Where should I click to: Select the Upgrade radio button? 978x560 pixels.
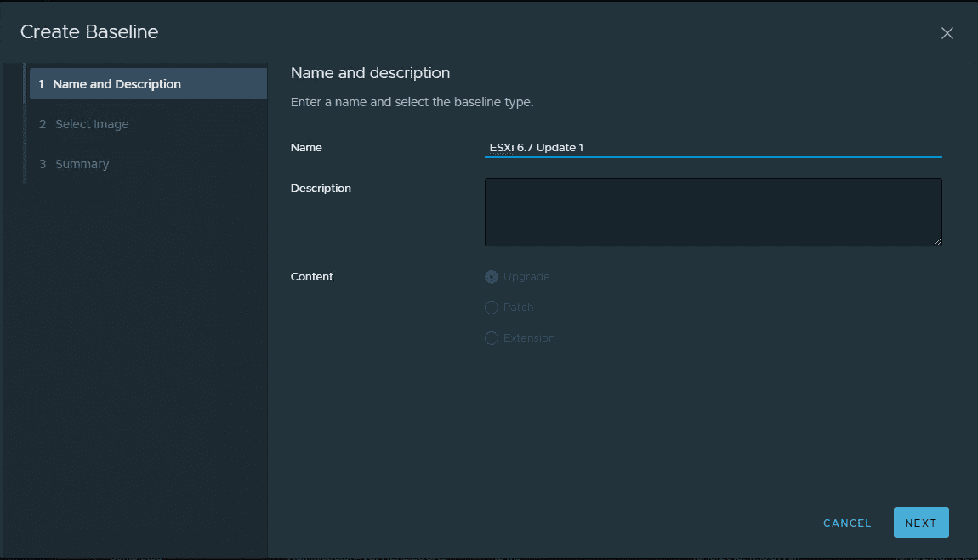[492, 277]
